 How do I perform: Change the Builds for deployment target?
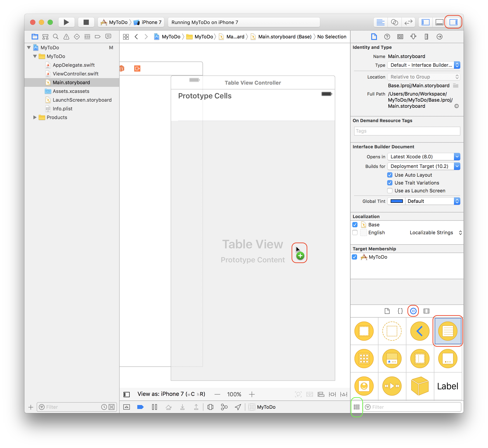[424, 166]
